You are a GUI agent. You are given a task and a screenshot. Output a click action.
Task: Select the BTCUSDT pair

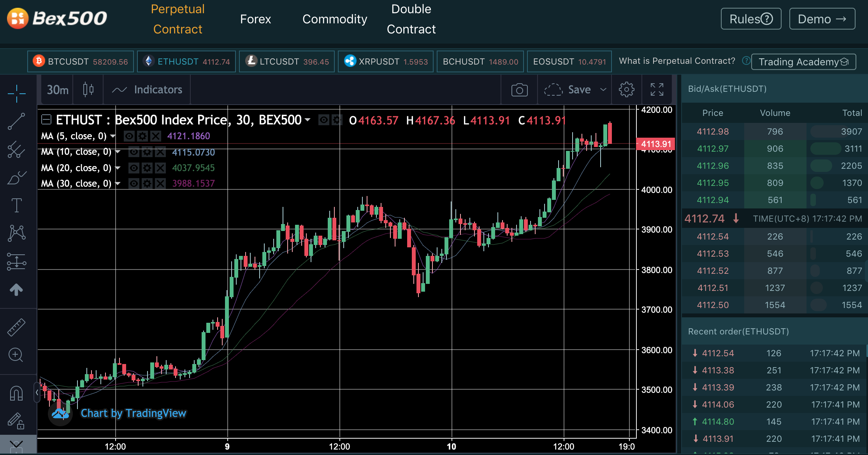tap(81, 61)
